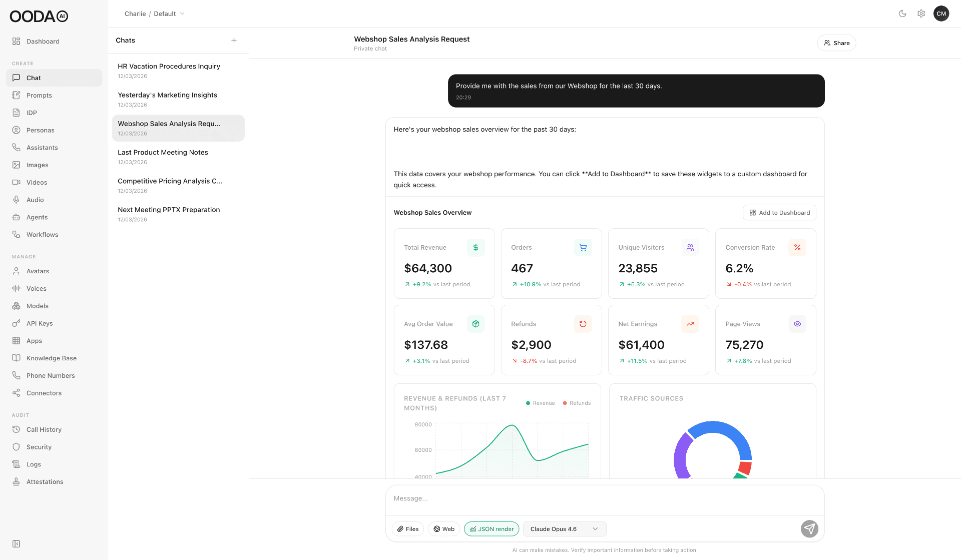
Task: Click the CM user avatar
Action: 941,14
